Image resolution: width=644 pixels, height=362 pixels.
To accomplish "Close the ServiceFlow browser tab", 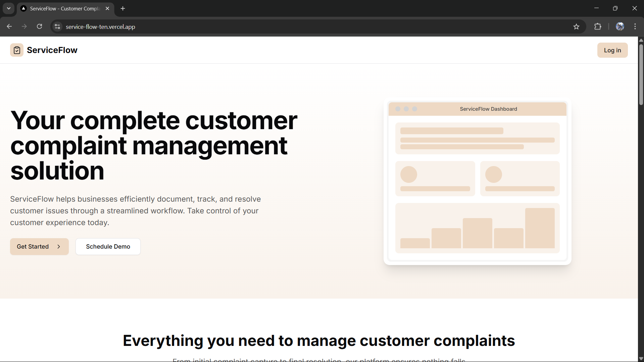I will click(x=107, y=8).
